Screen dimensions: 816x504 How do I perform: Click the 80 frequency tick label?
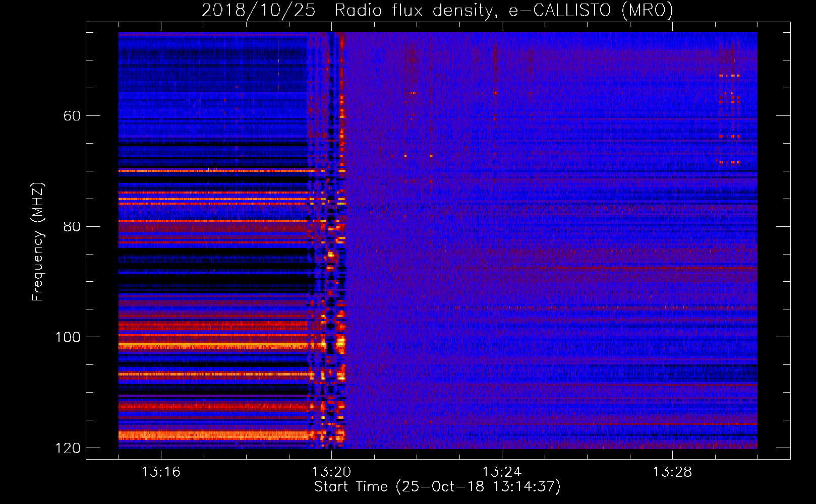pos(72,227)
